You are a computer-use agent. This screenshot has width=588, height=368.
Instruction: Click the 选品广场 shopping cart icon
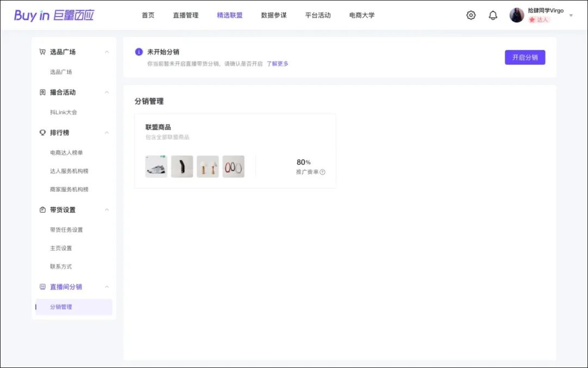click(43, 52)
